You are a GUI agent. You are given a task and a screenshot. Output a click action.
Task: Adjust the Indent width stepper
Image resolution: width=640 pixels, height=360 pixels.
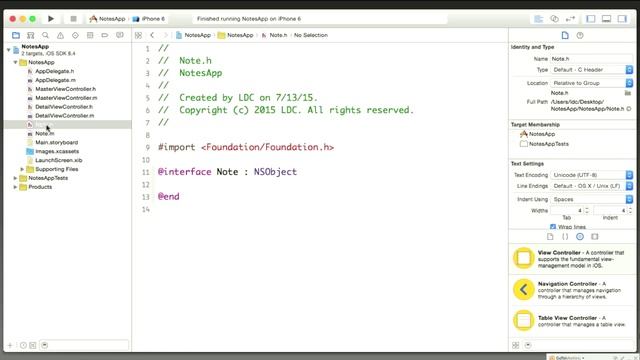point(630,211)
